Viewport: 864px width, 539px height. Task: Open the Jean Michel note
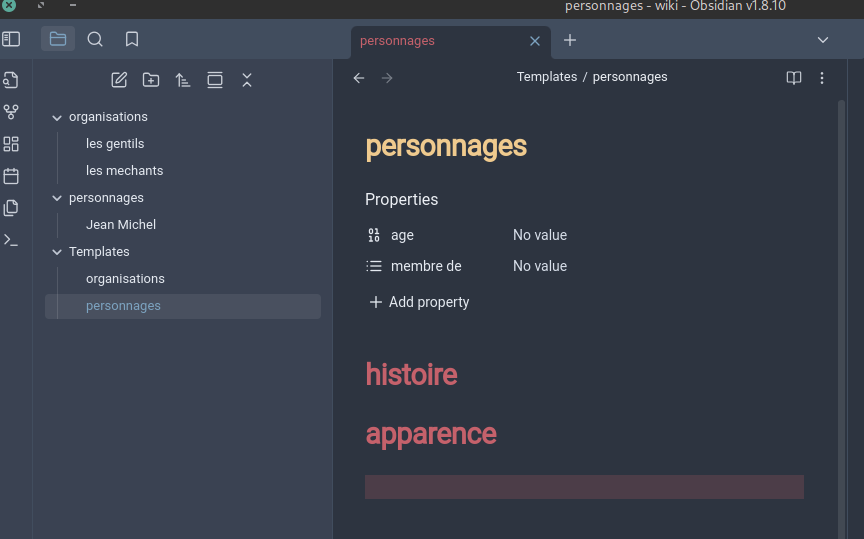[x=121, y=225]
